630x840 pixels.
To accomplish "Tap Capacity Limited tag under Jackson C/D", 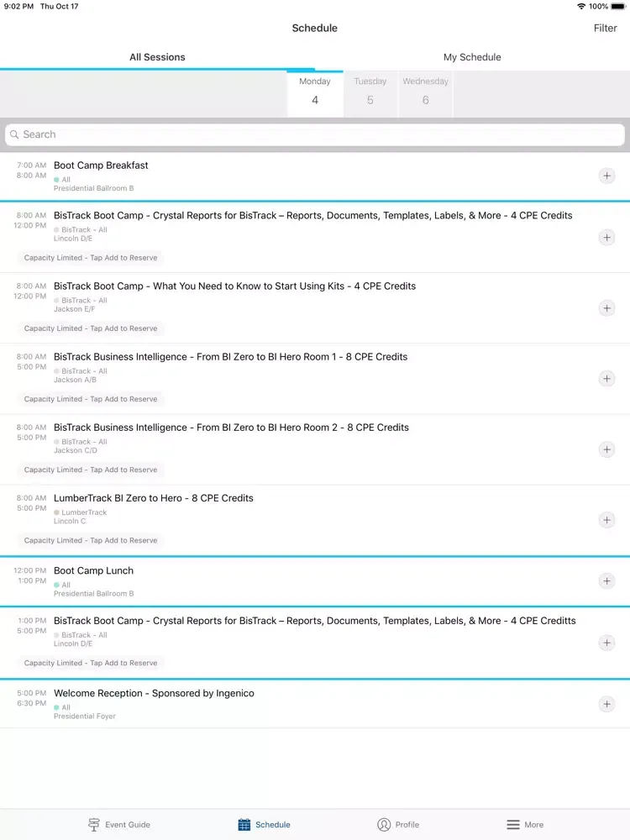I will coord(91,470).
